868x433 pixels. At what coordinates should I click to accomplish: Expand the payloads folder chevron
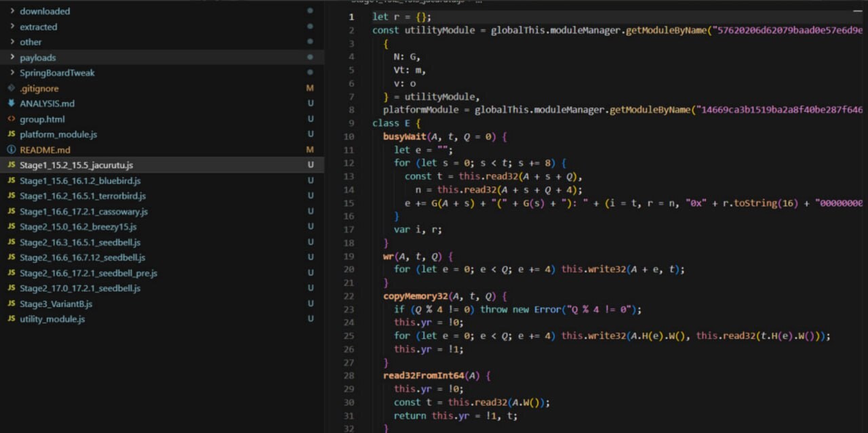[x=12, y=58]
